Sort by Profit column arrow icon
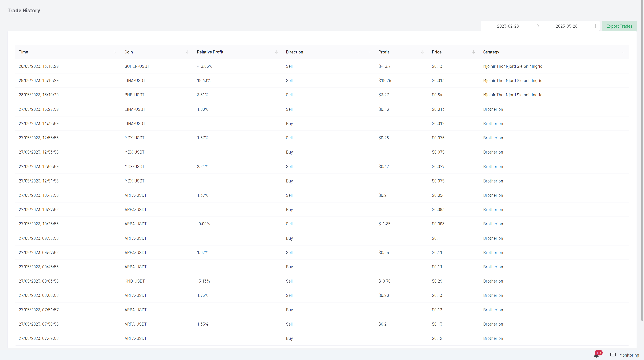This screenshot has width=644, height=360. click(x=422, y=52)
